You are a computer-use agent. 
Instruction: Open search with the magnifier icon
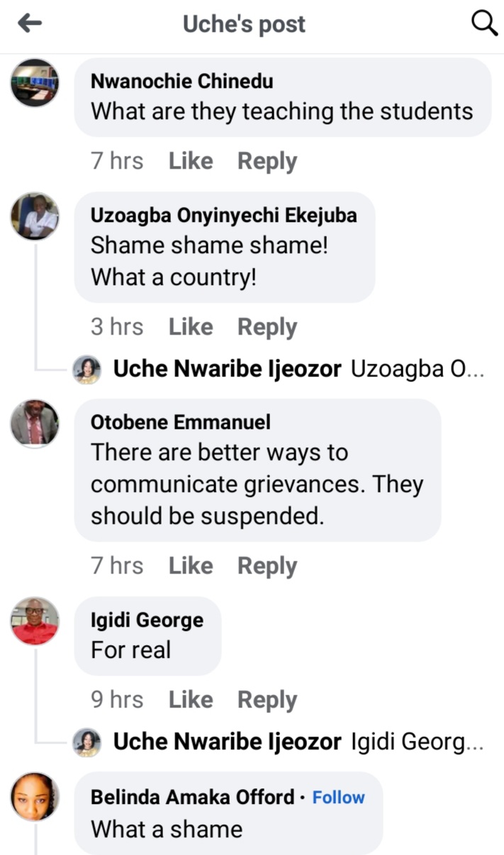coord(484,24)
